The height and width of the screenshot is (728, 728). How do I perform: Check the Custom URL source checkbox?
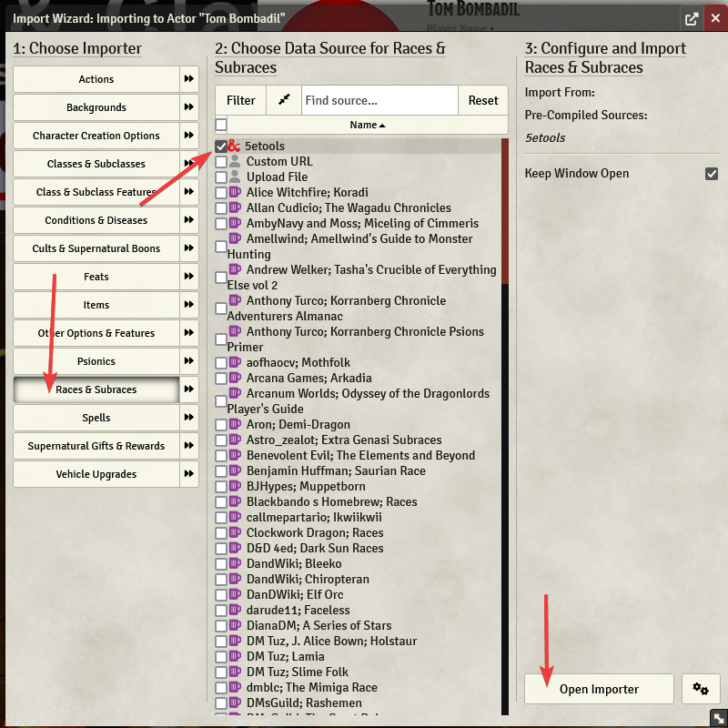coord(221,162)
